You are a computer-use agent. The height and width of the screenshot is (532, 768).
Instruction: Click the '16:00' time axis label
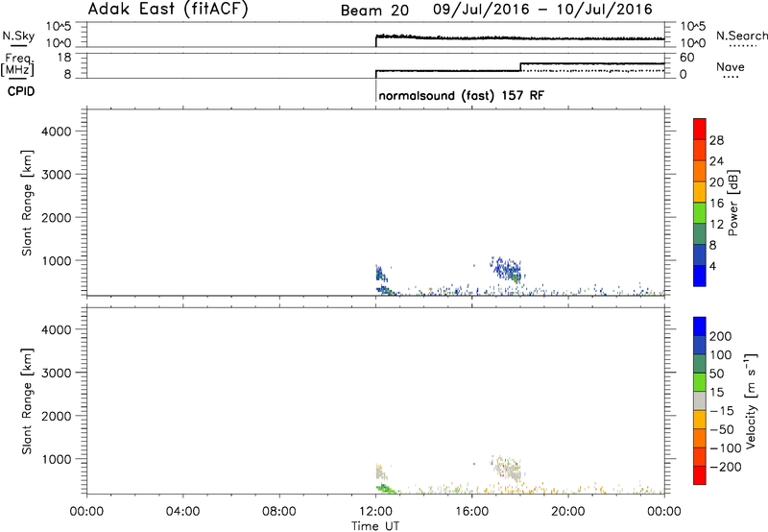pyautogui.click(x=471, y=512)
